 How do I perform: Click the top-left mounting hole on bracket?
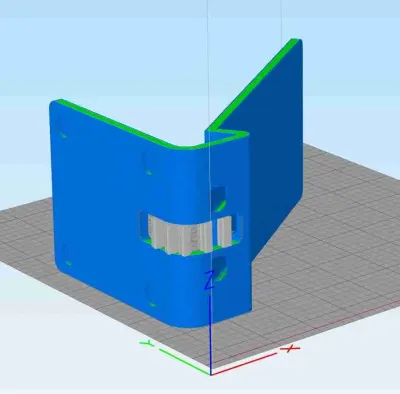(x=62, y=127)
